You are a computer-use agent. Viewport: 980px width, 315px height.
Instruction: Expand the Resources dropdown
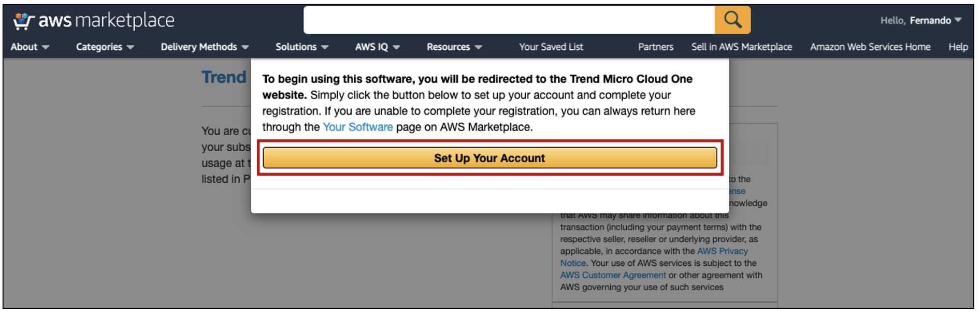coord(454,47)
